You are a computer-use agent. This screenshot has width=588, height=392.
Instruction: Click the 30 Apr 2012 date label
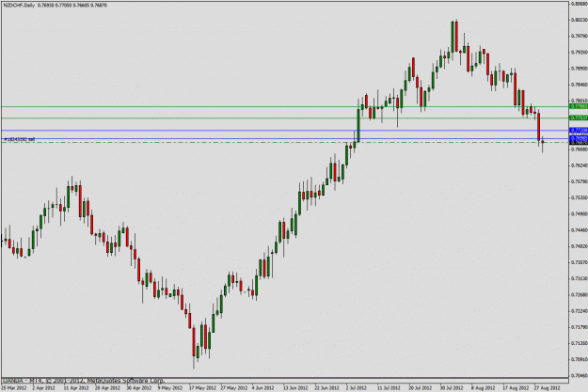point(139,388)
